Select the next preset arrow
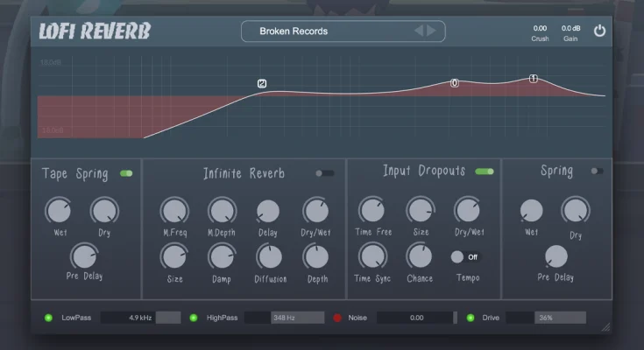The height and width of the screenshot is (350, 644). [431, 31]
